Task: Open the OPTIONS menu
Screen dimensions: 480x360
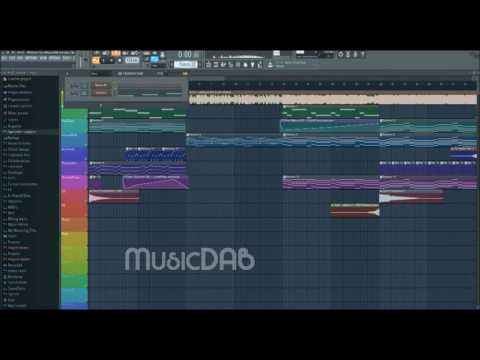Action: (55, 58)
